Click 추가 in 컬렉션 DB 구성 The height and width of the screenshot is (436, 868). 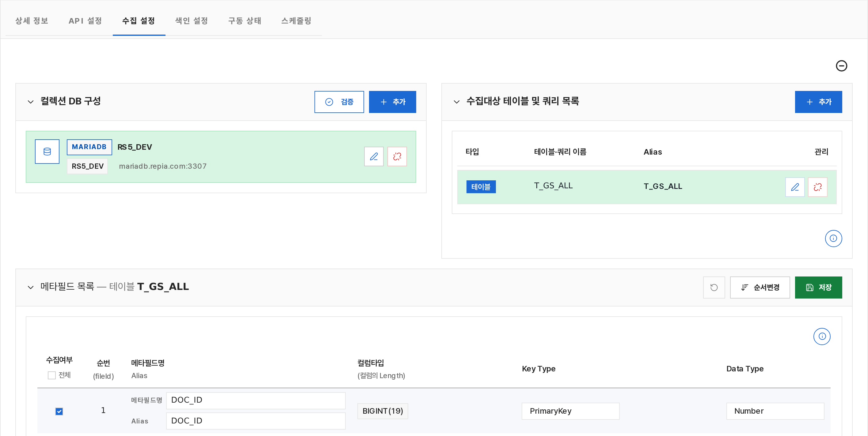coord(393,102)
